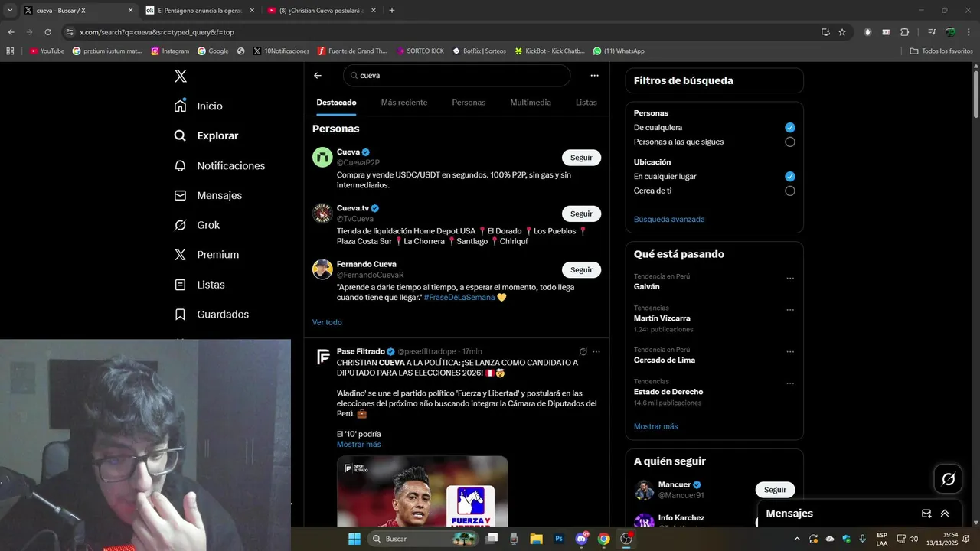Open Inicio from the sidebar
980x551 pixels.
[198, 106]
